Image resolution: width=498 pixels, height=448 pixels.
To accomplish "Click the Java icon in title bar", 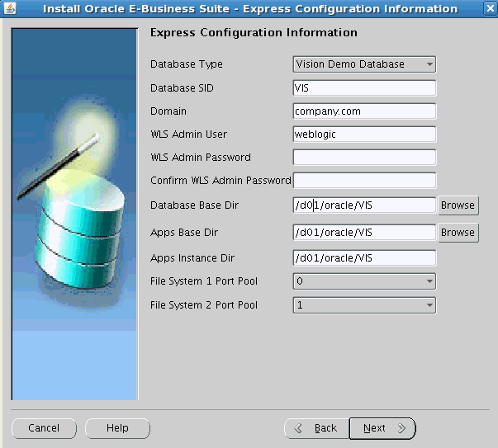I will tap(10, 8).
